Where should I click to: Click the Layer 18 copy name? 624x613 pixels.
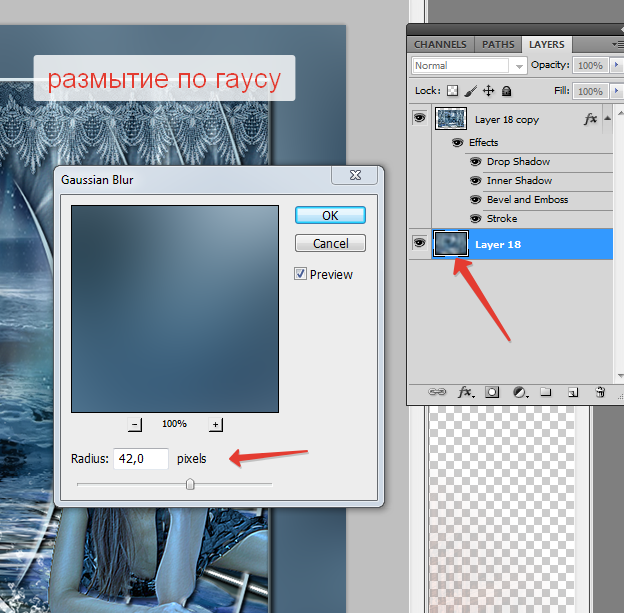507,120
